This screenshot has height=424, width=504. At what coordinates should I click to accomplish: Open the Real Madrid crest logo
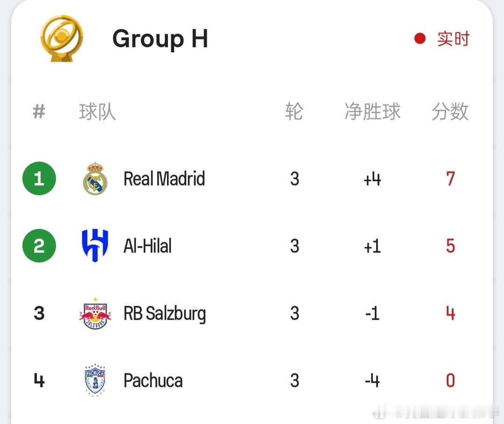point(95,178)
